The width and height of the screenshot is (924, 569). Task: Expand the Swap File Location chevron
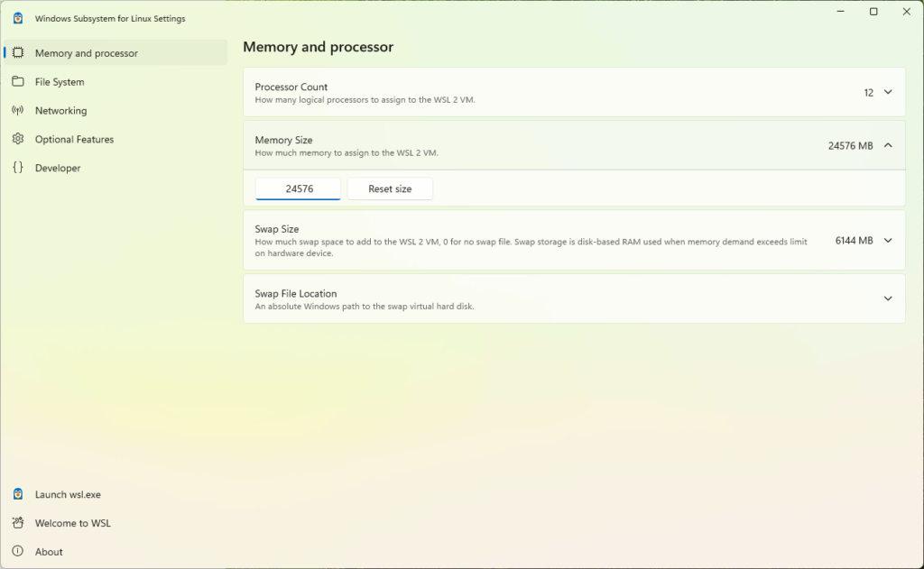click(888, 298)
